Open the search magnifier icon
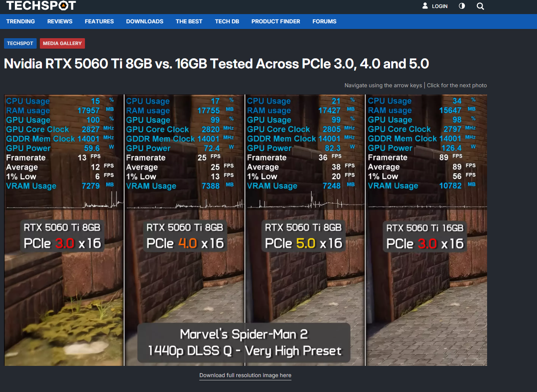 coord(480,6)
